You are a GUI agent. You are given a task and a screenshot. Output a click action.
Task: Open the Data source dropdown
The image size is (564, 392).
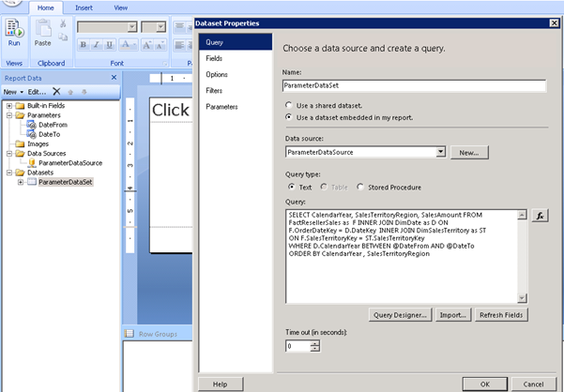tap(439, 152)
